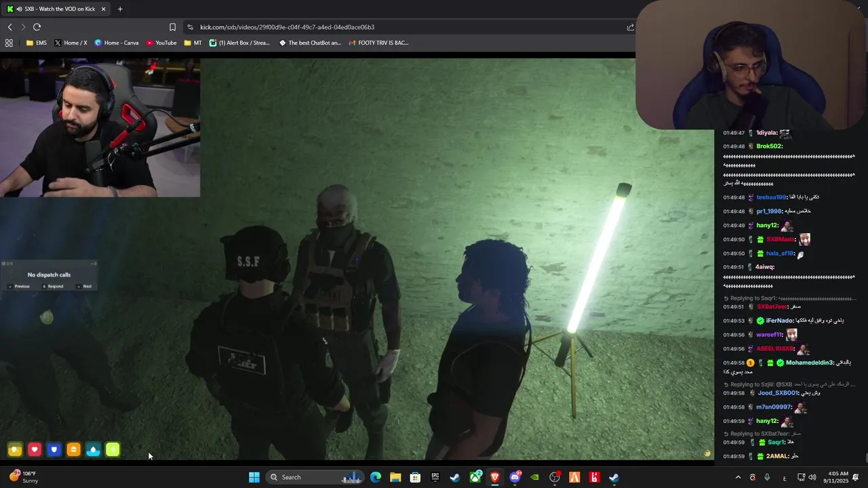Open File Explorer from the taskbar

pos(395,477)
